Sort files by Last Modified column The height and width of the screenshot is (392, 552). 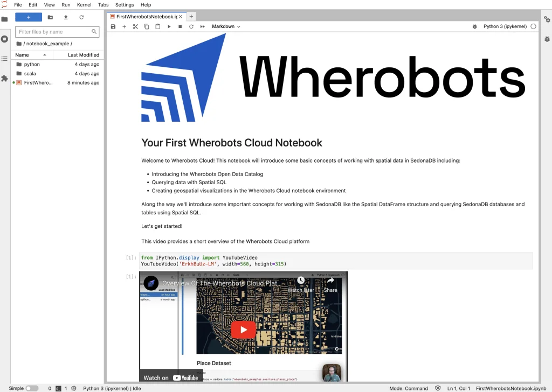pos(78,55)
